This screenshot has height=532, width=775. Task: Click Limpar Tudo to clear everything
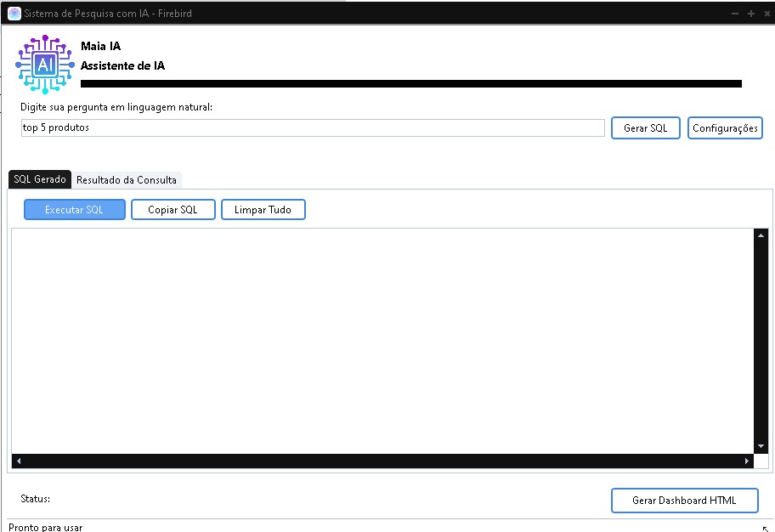(x=263, y=210)
